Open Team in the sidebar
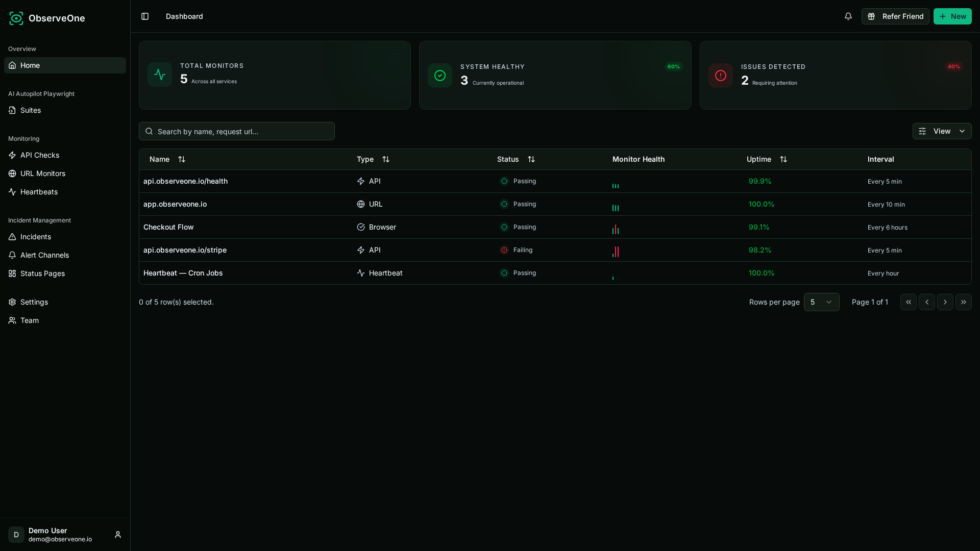The image size is (980, 551). click(65, 320)
